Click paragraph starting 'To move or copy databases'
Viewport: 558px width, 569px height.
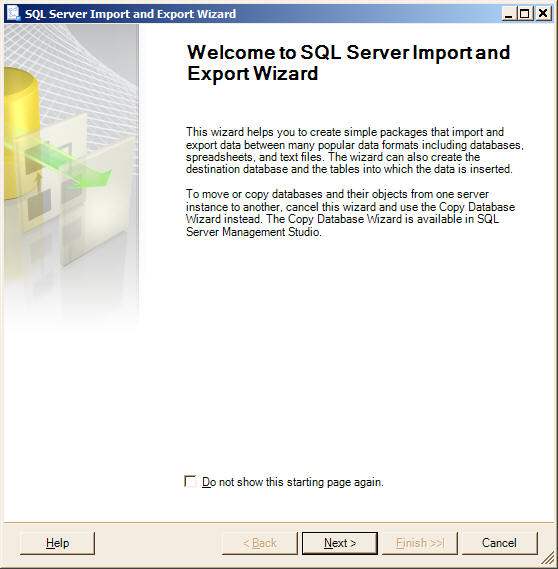pos(350,213)
